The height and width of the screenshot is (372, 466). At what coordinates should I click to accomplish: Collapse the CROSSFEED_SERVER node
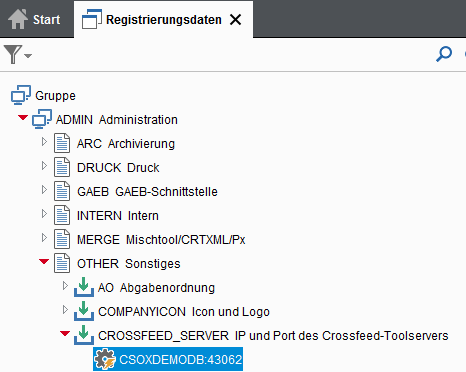(65, 334)
